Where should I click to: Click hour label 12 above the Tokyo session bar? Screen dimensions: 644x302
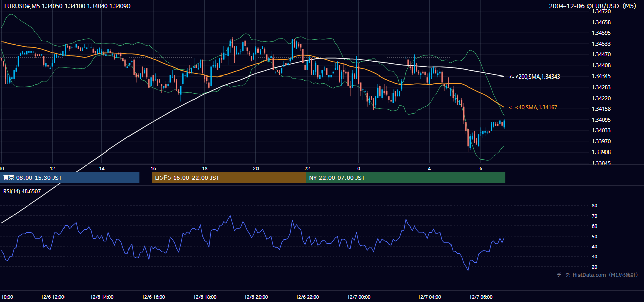[x=52, y=168]
